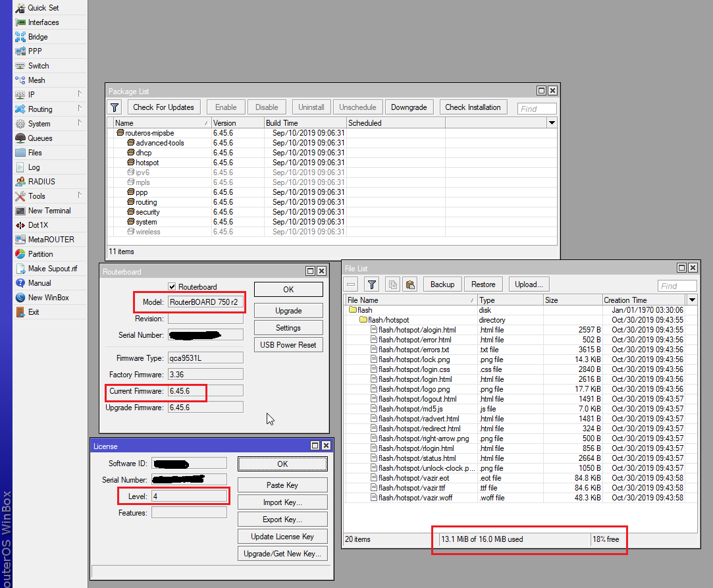
Task: Expand the Routing submenu arrow
Action: (x=80, y=108)
